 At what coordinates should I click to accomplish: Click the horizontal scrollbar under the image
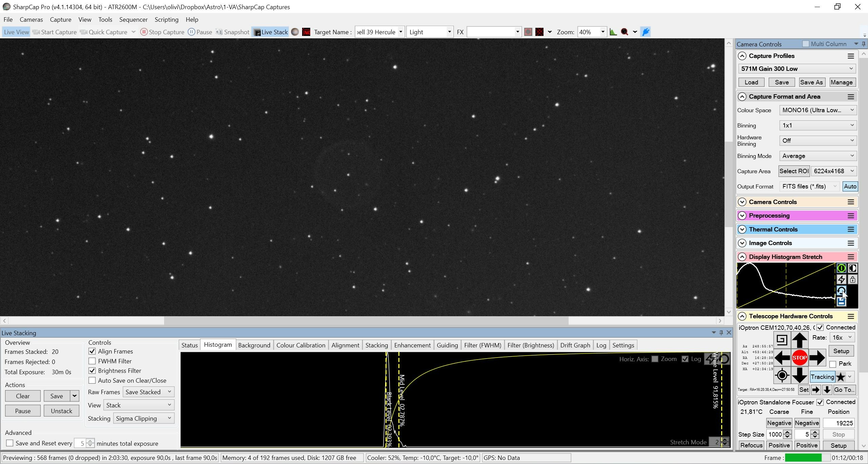[x=366, y=320]
